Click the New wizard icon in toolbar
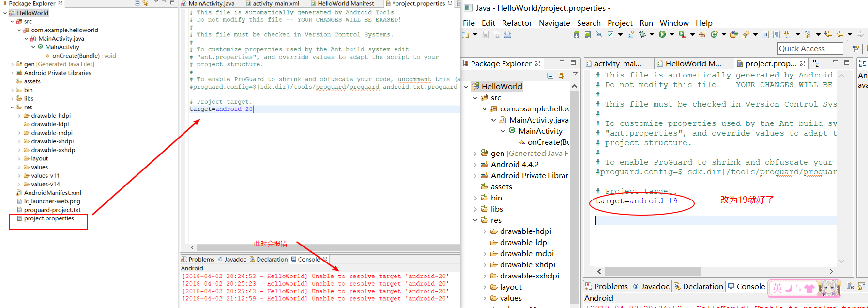 point(466,34)
